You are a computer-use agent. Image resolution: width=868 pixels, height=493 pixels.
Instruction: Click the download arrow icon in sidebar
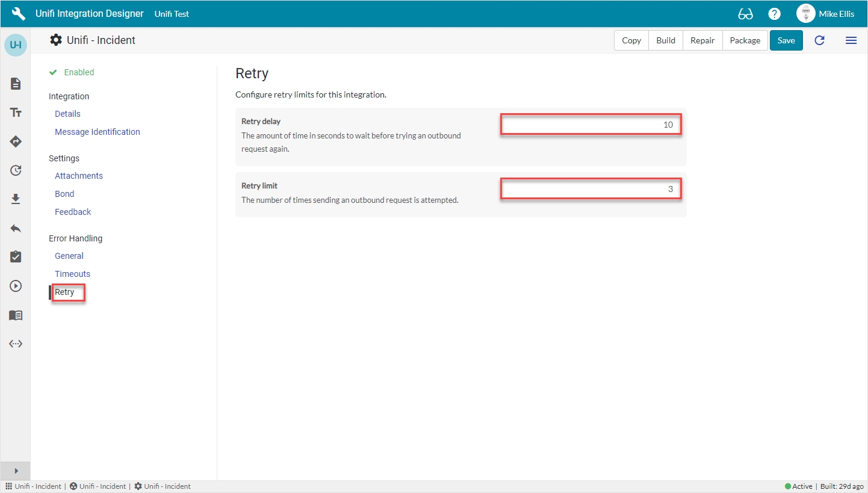click(16, 199)
